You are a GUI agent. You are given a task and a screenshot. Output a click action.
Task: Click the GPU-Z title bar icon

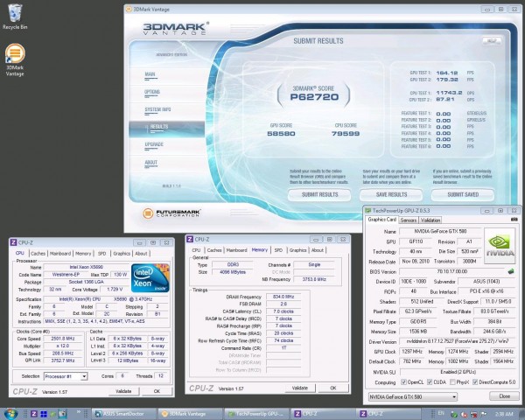tap(368, 210)
